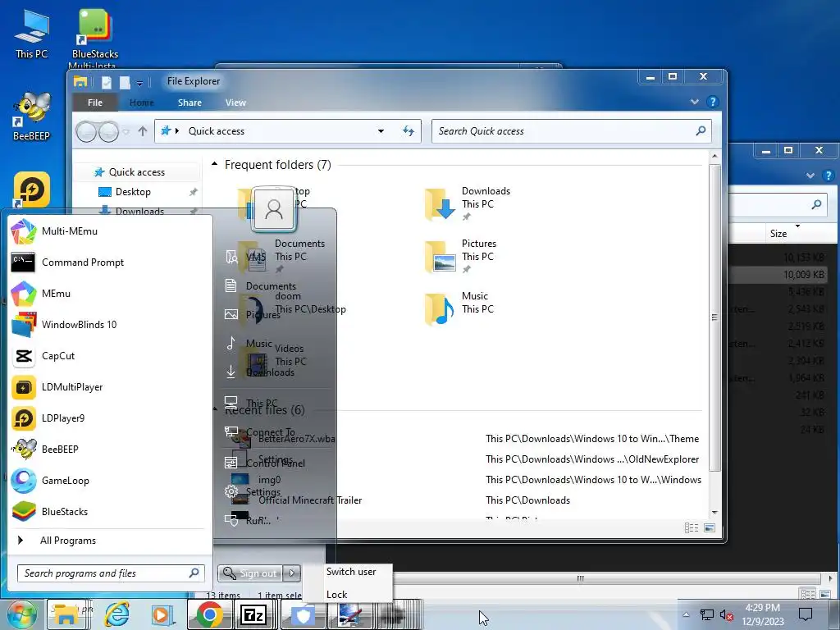Click the scroll down arrow in File Explorer
840x630 pixels.
[x=714, y=513]
